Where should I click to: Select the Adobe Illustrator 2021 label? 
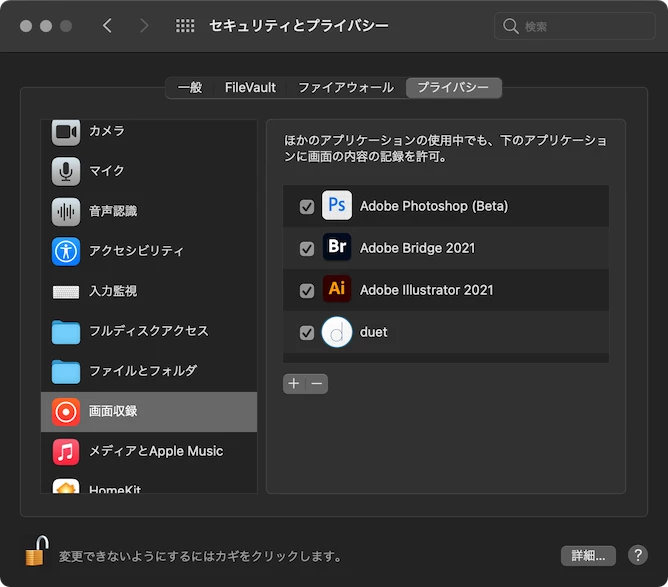click(426, 290)
